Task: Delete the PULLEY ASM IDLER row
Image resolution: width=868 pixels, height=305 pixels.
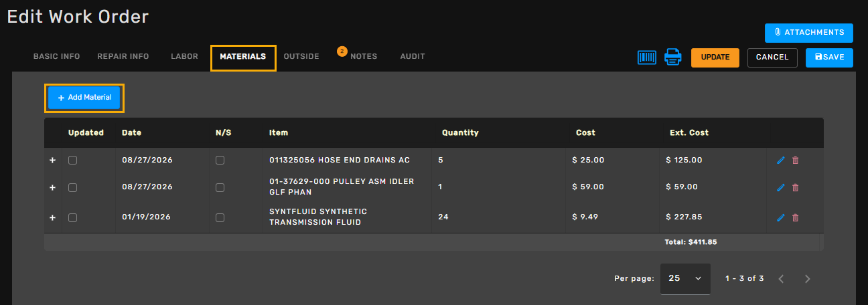Action: 796,188
